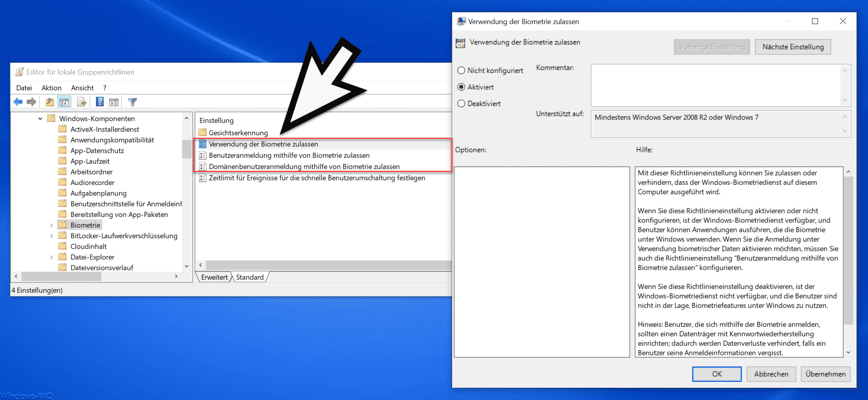Viewport: 868px width, 400px height.
Task: Switch to the Erweitert tab
Action: coord(214,277)
